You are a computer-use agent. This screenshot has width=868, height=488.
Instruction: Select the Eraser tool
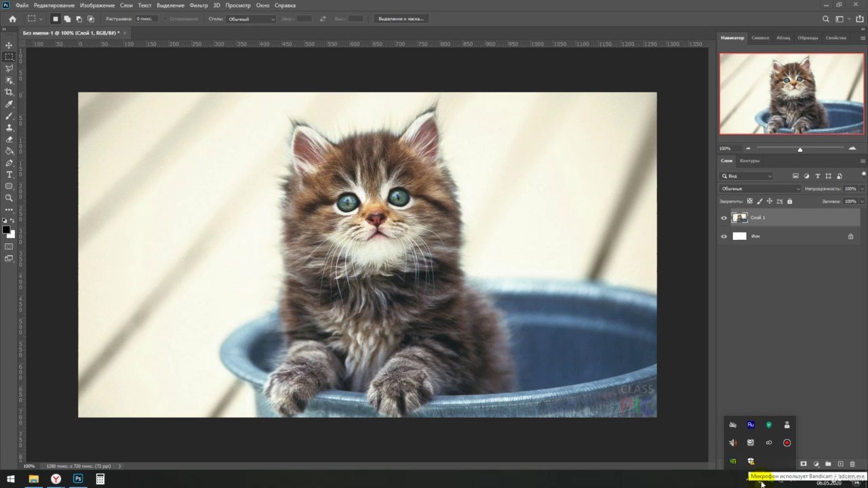point(9,140)
